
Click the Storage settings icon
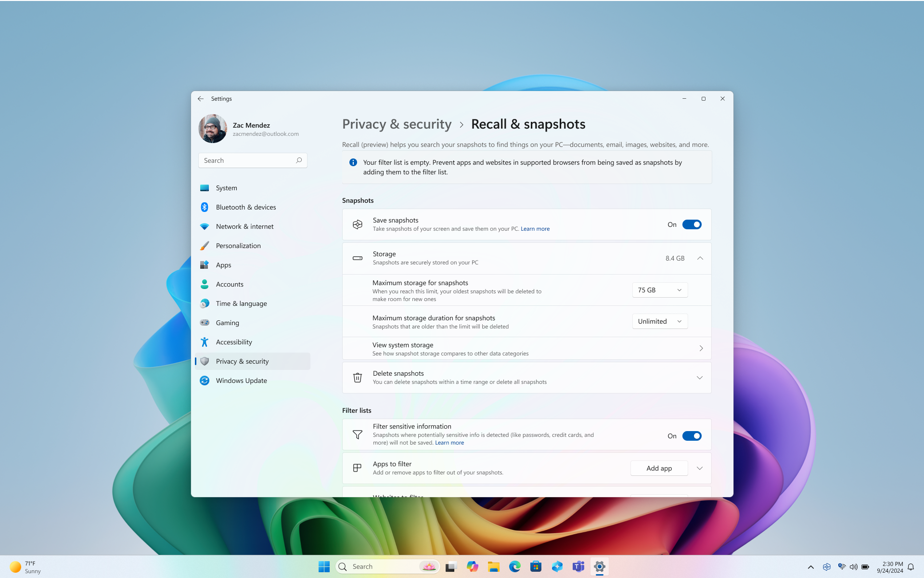358,258
